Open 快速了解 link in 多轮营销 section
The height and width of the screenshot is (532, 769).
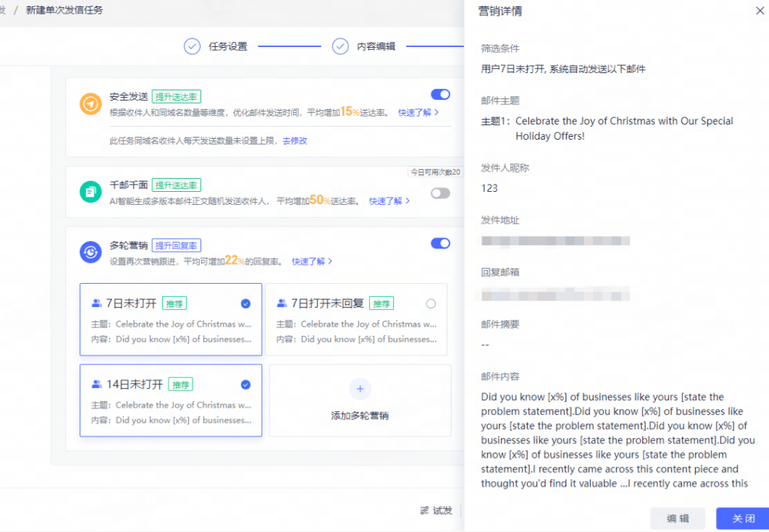point(311,261)
